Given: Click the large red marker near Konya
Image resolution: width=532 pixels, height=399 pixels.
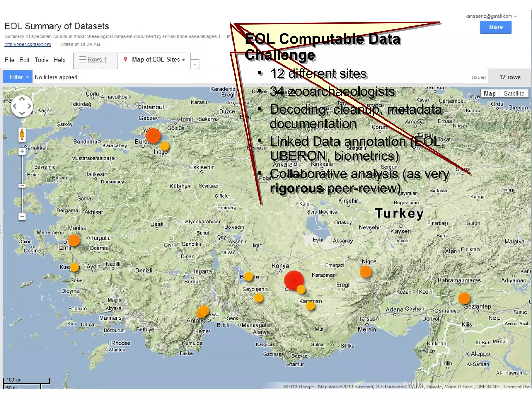Looking at the screenshot, I should click(294, 280).
